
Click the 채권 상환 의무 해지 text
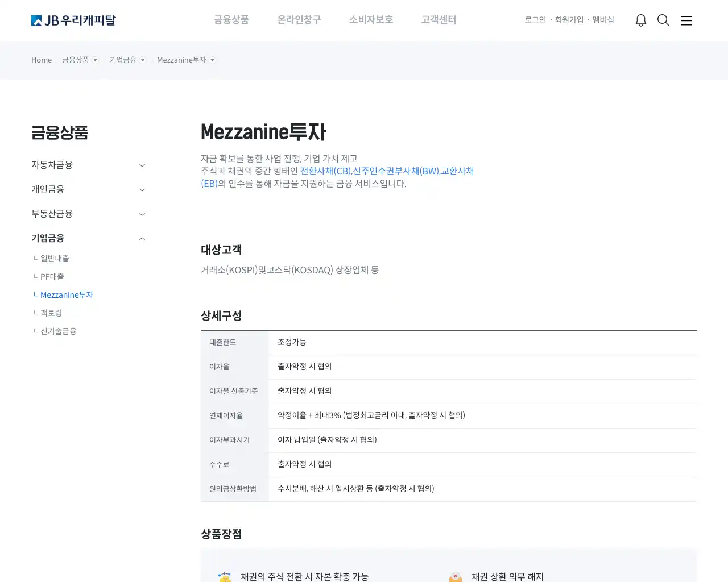pos(507,576)
